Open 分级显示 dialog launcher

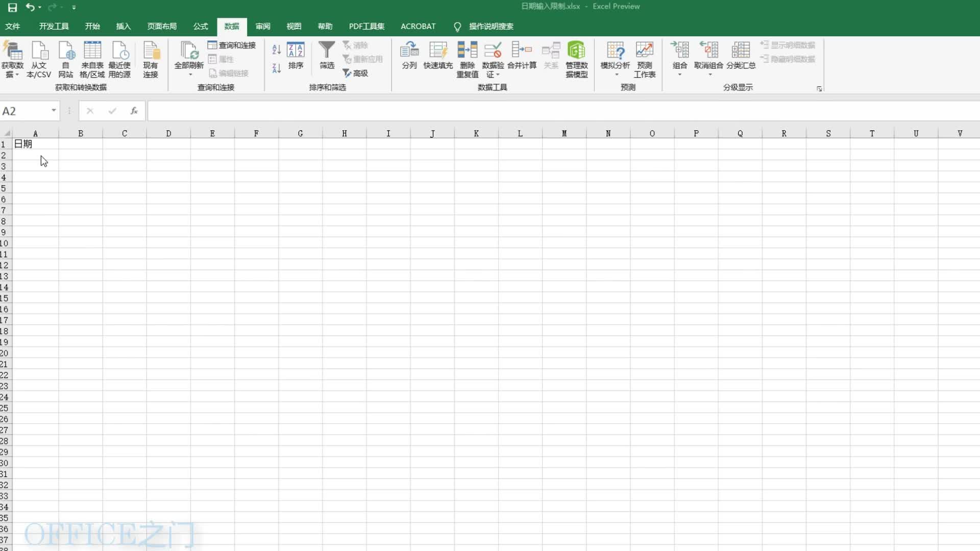(x=819, y=89)
